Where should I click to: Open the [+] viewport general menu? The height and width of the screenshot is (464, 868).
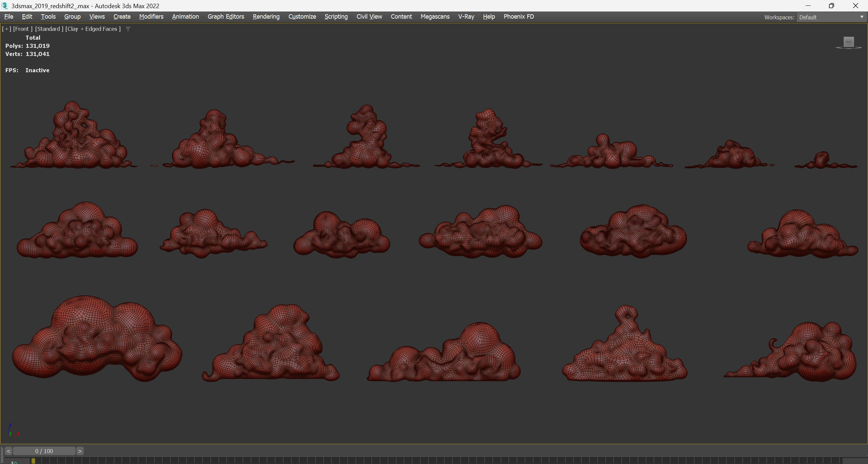6,29
